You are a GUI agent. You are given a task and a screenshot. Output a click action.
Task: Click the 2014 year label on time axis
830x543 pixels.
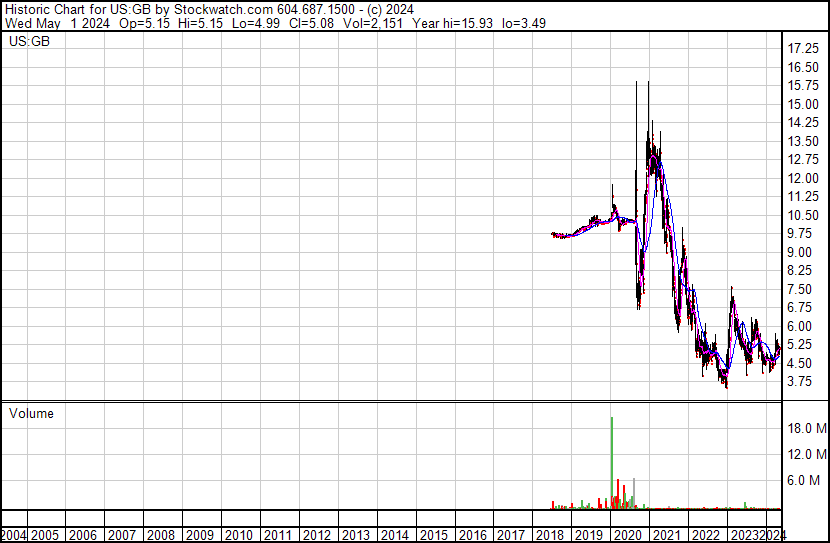[x=394, y=535]
